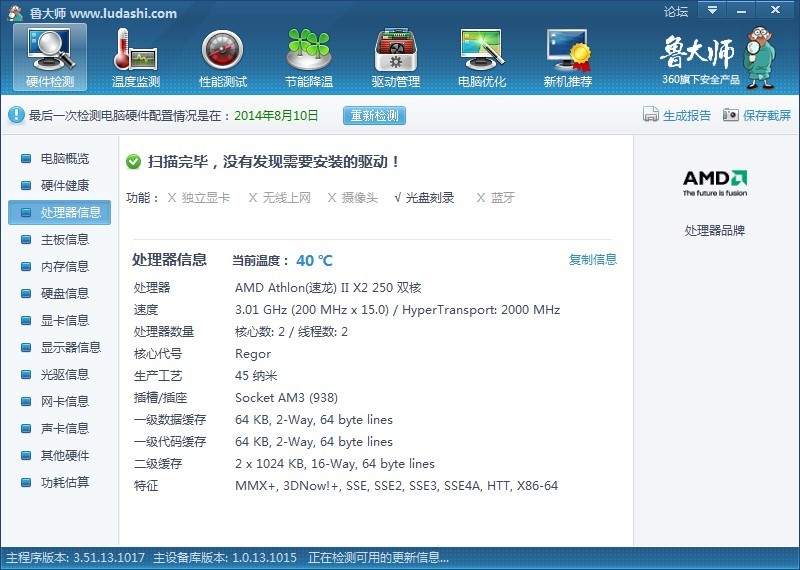800x570 pixels.
Task: Click the 3.01 GHz speed value
Action: 397,310
